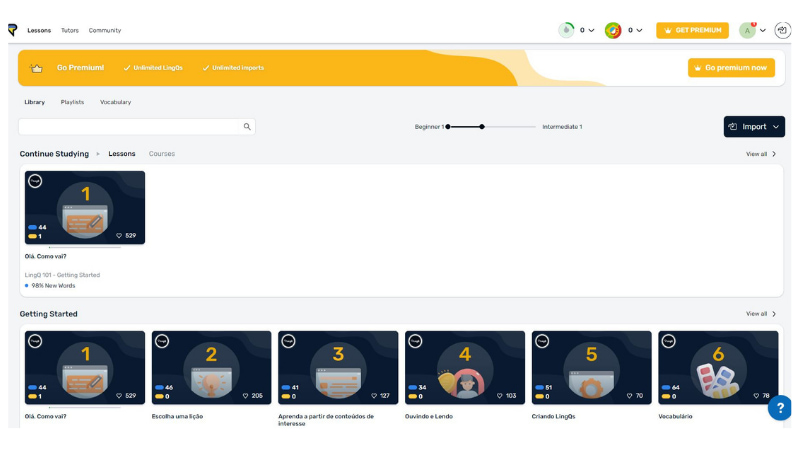The image size is (800, 450).
Task: Expand the streak counter dropdown
Action: click(591, 31)
